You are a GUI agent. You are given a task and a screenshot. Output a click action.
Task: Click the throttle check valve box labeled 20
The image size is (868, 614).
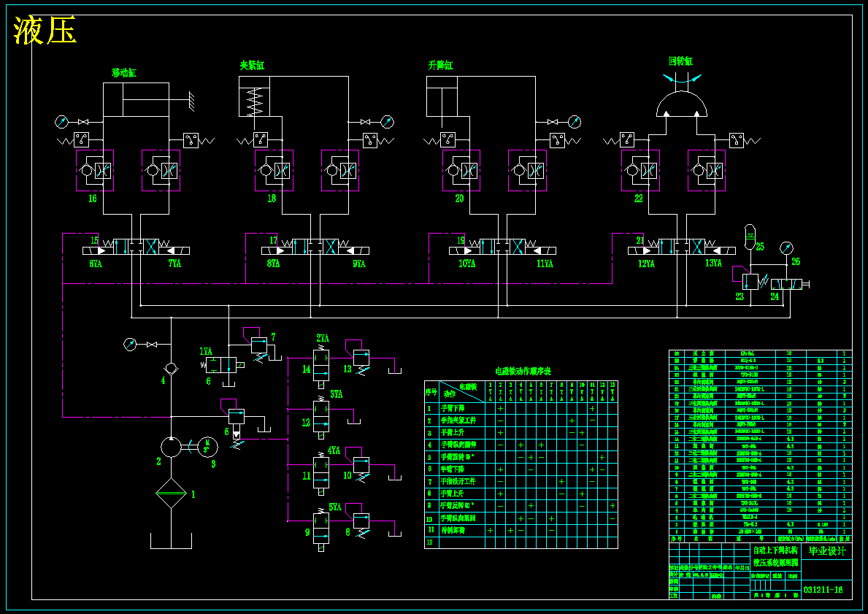461,170
